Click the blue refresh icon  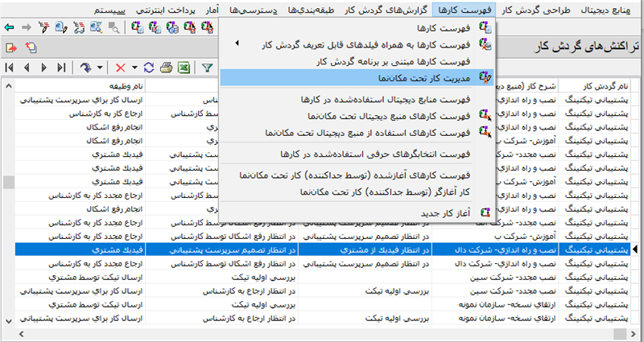coord(151,68)
